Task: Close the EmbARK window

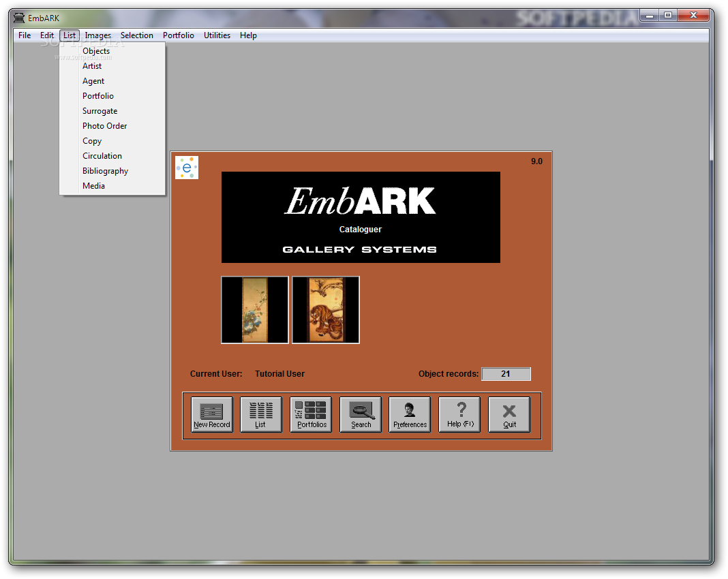Action: tap(694, 16)
